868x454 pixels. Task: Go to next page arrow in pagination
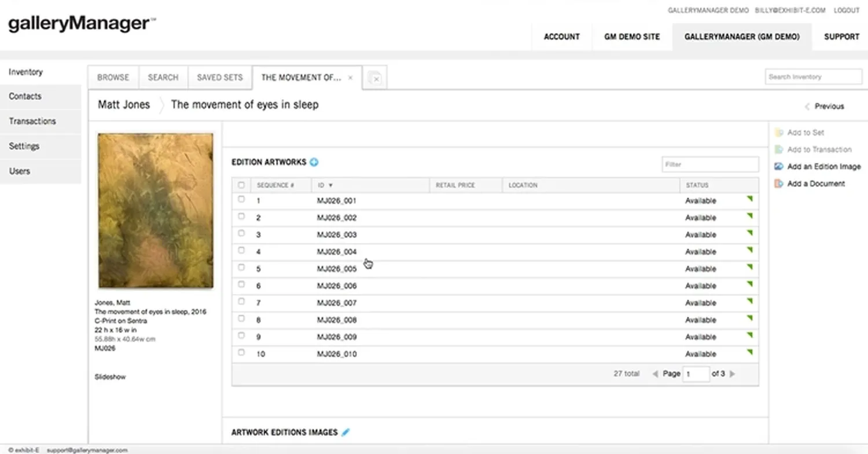[x=732, y=374]
